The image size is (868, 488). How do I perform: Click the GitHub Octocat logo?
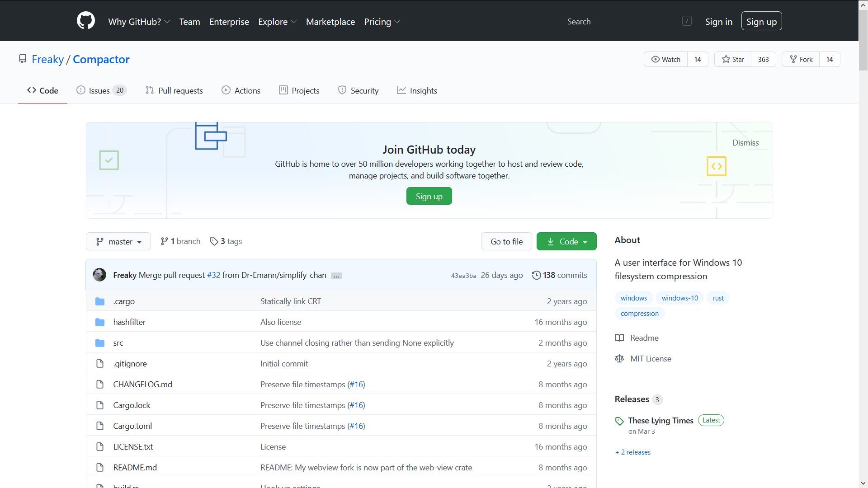[x=86, y=21]
